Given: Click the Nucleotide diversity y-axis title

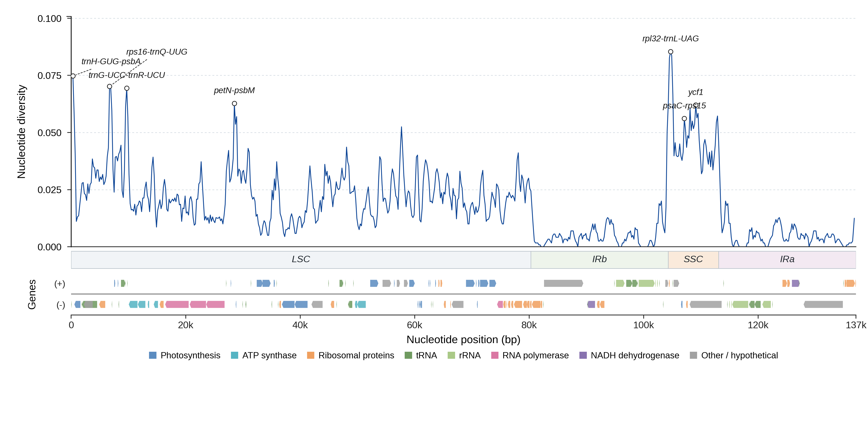Looking at the screenshot, I should (21, 132).
